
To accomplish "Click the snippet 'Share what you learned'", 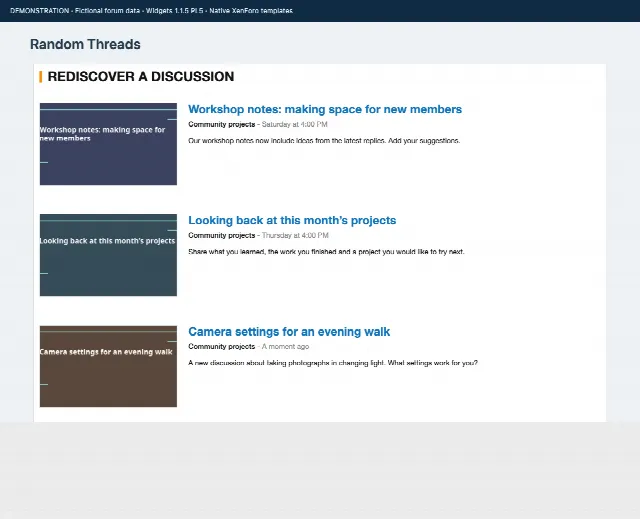I will click(x=326, y=252).
